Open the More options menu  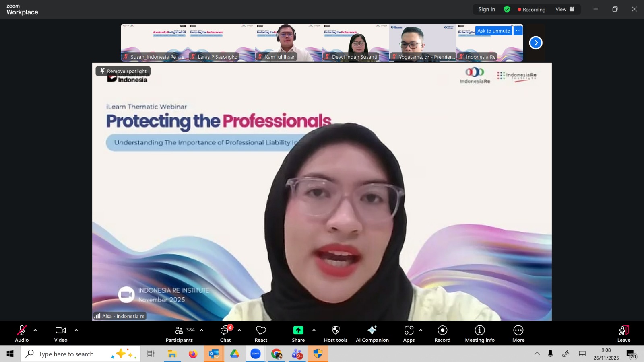click(x=518, y=334)
